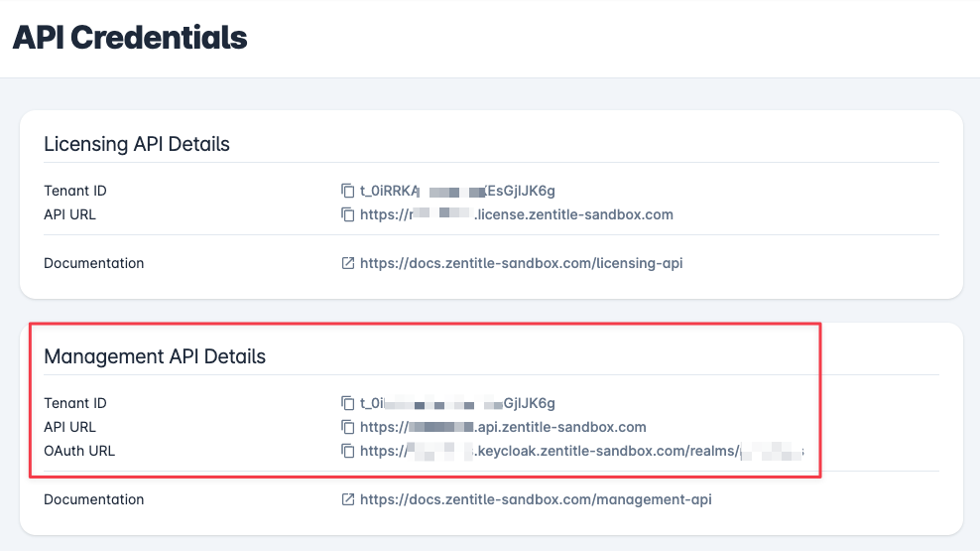Click Tenant ID label under Licensing API

tap(75, 191)
